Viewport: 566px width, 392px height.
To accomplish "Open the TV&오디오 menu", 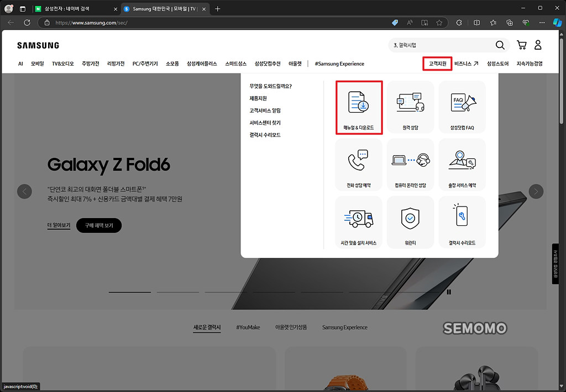I will pyautogui.click(x=63, y=63).
